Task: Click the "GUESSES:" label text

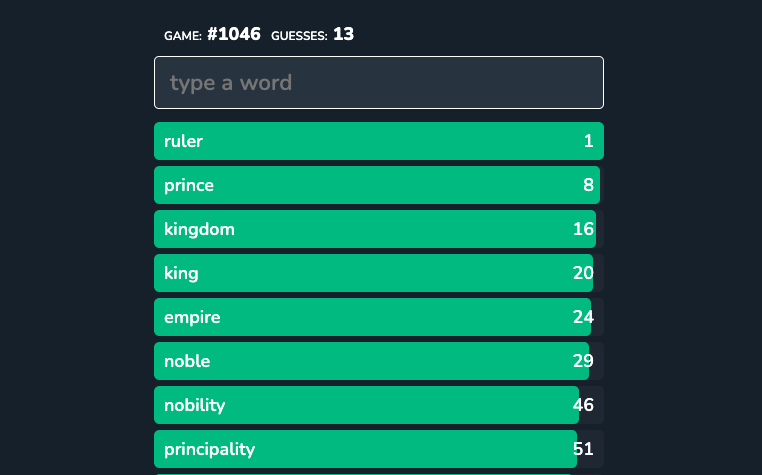Action: [x=299, y=36]
